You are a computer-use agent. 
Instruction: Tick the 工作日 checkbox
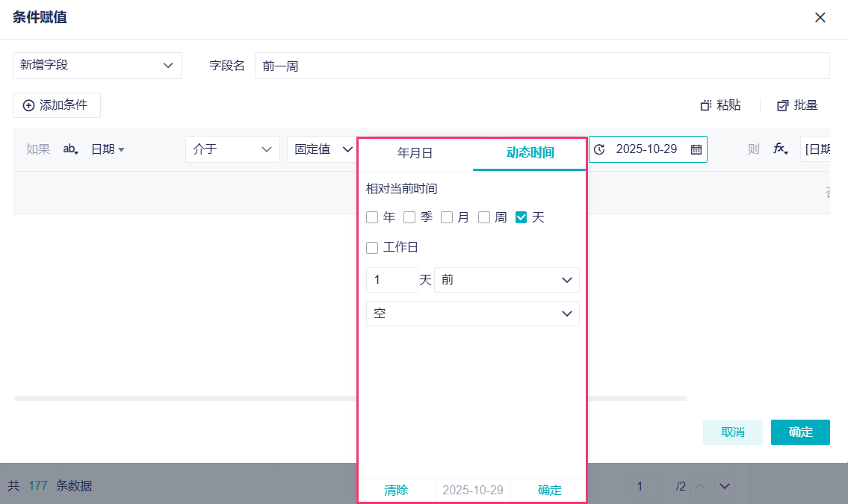(x=372, y=247)
